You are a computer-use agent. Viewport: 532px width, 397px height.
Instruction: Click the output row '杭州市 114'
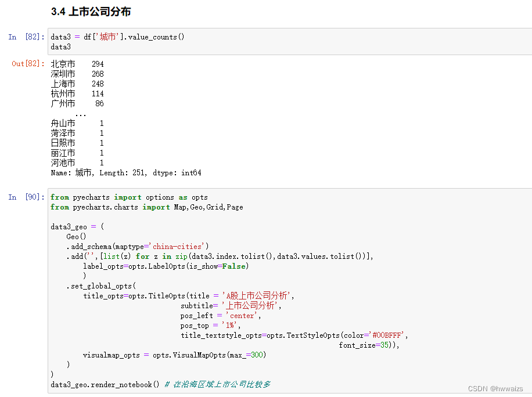(x=77, y=93)
